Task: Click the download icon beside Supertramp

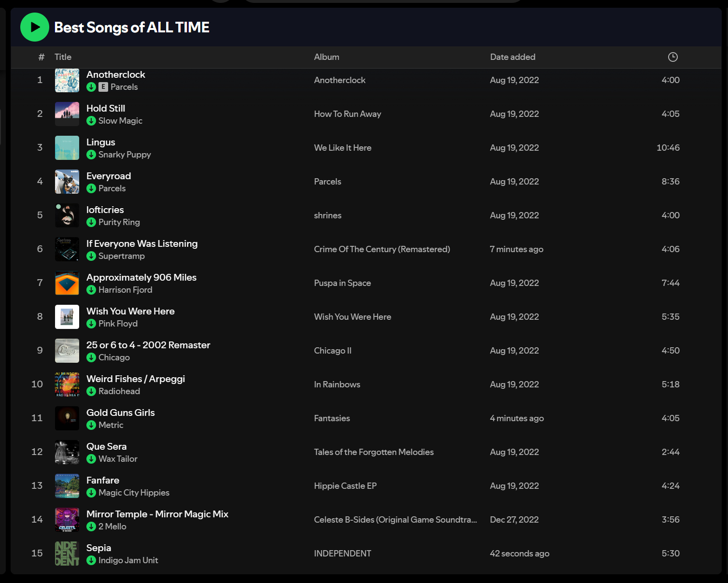Action: (91, 256)
